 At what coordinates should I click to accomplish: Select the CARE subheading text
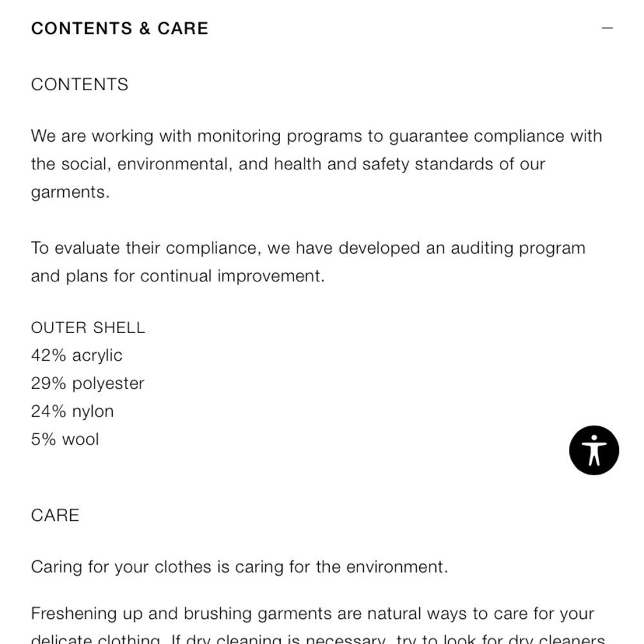pos(55,515)
